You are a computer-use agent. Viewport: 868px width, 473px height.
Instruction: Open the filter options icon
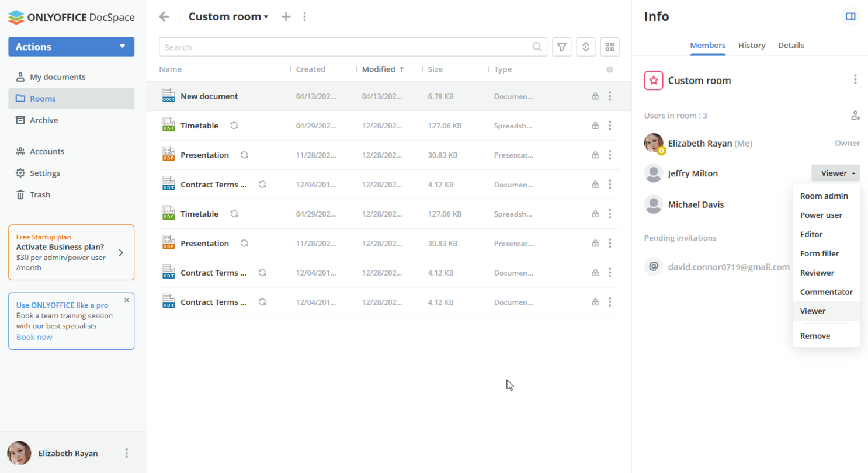click(561, 47)
